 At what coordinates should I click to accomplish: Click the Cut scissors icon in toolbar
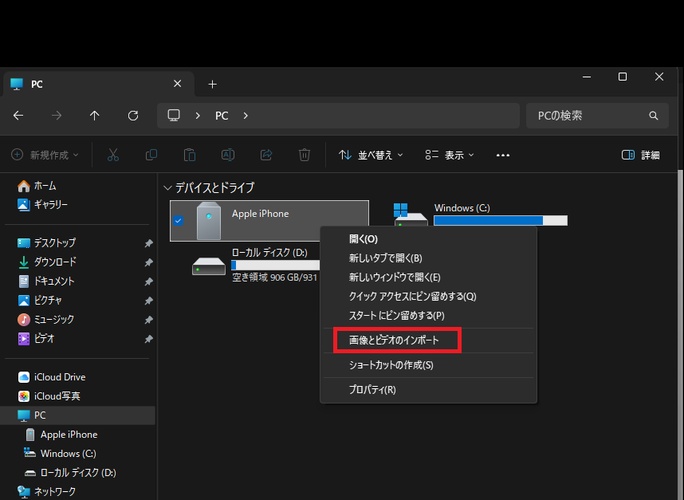[x=113, y=155]
